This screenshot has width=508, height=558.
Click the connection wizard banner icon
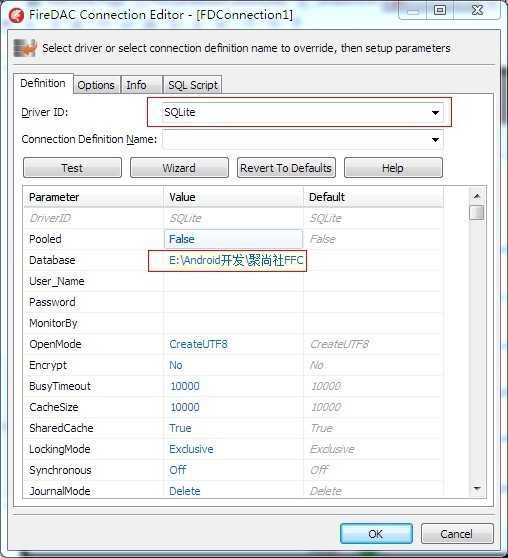25,48
